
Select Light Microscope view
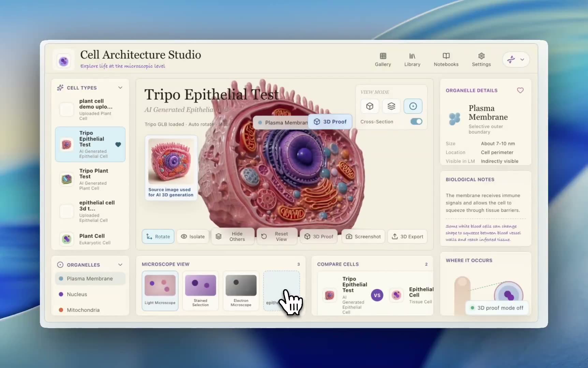tap(160, 291)
